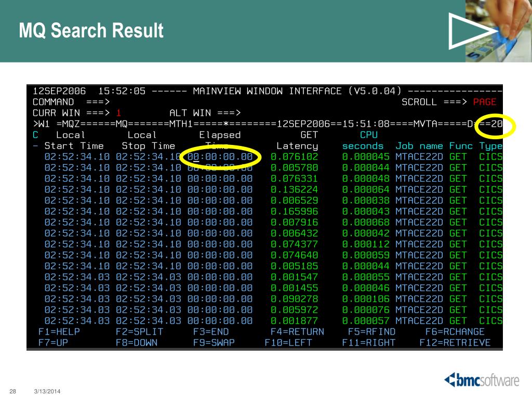The image size is (532, 399).
Task: Click the 15:52:05 time in the top line
Action: pos(122,91)
